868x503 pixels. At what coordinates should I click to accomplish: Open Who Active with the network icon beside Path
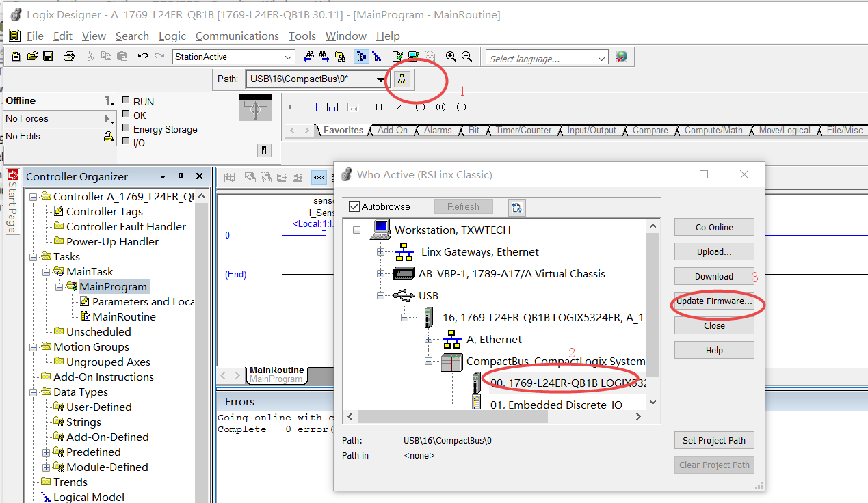point(402,79)
